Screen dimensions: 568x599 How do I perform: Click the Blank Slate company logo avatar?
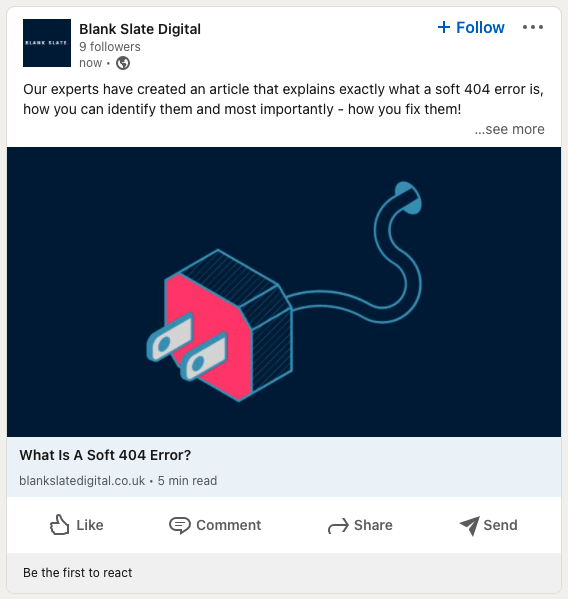tap(47, 43)
